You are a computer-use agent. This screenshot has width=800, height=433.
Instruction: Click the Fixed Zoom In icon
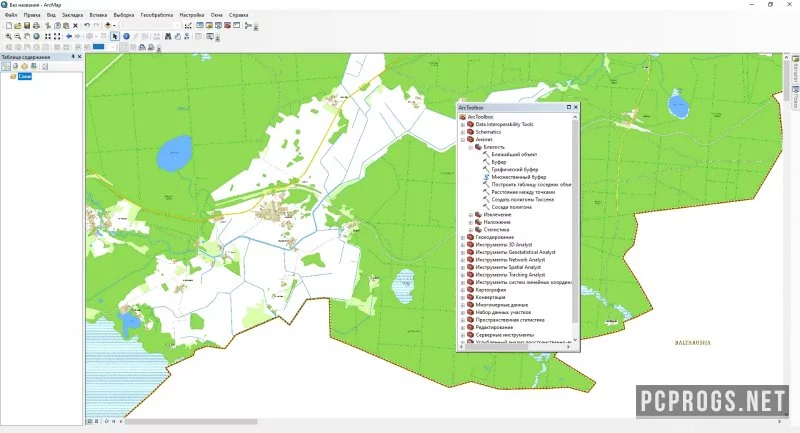pyautogui.click(x=48, y=36)
